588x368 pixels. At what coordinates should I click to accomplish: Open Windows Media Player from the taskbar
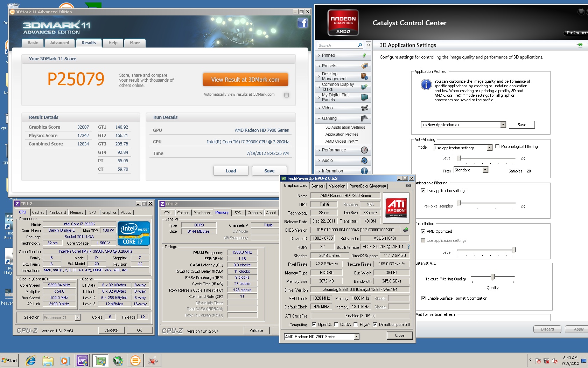(65, 360)
